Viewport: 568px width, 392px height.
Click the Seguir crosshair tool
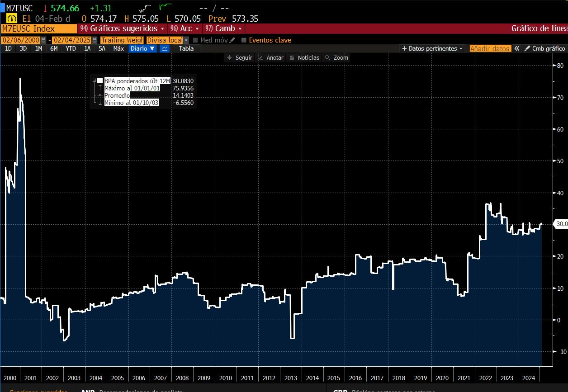click(x=240, y=57)
